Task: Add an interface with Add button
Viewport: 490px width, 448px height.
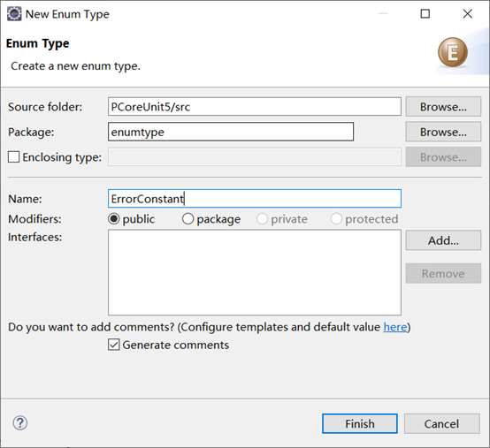Action: 443,240
